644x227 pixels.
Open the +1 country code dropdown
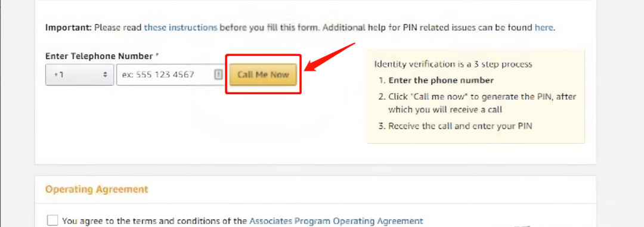pyautogui.click(x=80, y=74)
